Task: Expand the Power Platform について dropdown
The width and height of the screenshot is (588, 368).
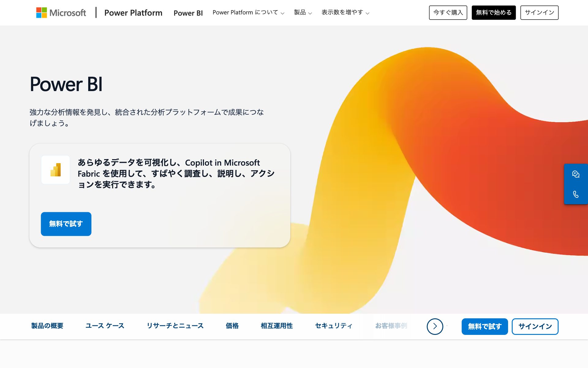Action: coord(248,13)
